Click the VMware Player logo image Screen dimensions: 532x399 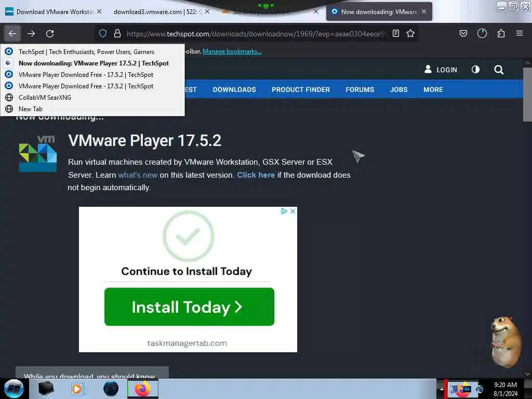37,153
